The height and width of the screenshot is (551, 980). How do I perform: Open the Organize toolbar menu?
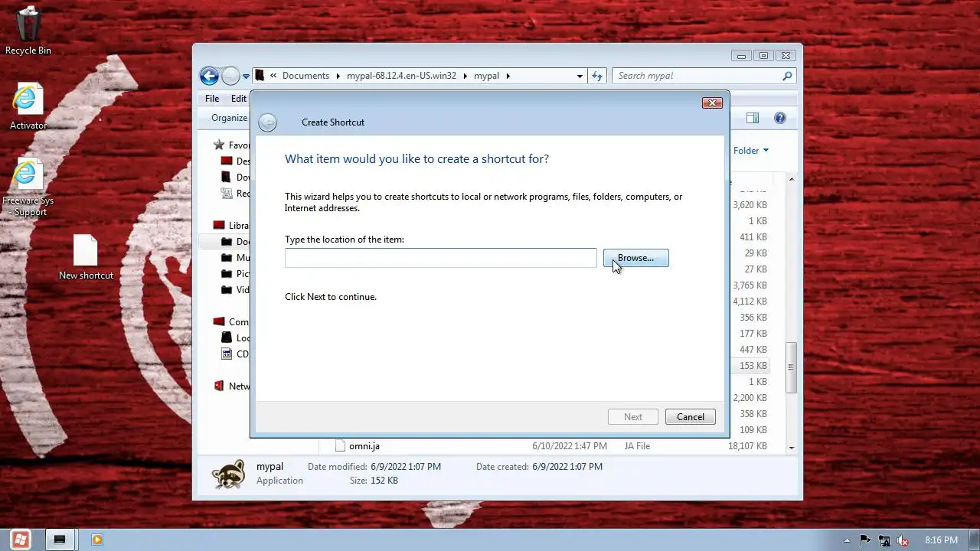tap(230, 118)
